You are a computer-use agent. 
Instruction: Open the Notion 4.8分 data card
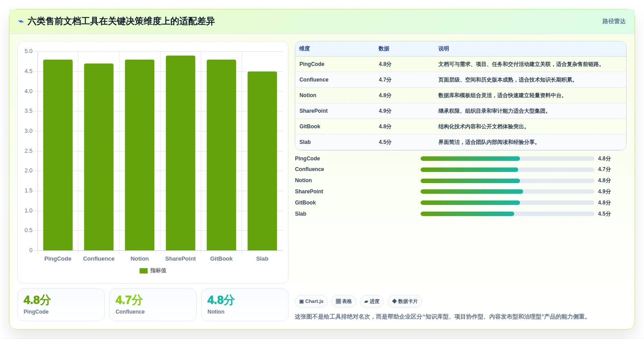tap(245, 305)
